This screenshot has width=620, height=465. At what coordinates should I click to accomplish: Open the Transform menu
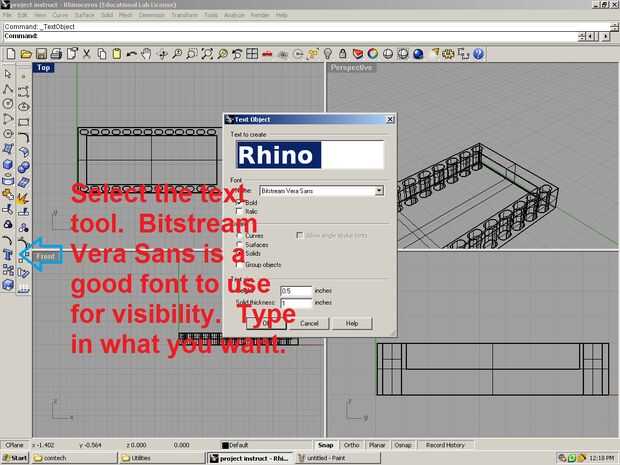click(x=184, y=15)
